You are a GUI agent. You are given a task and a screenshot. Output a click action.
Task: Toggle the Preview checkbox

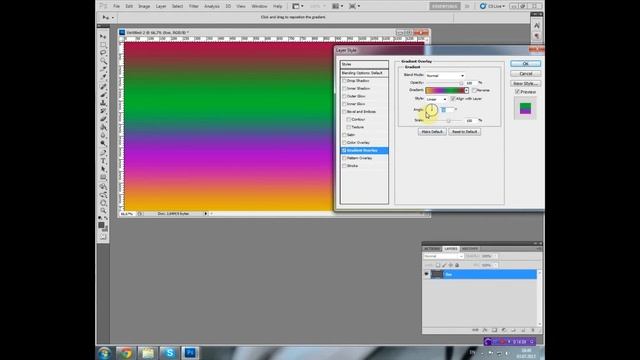tap(518, 92)
